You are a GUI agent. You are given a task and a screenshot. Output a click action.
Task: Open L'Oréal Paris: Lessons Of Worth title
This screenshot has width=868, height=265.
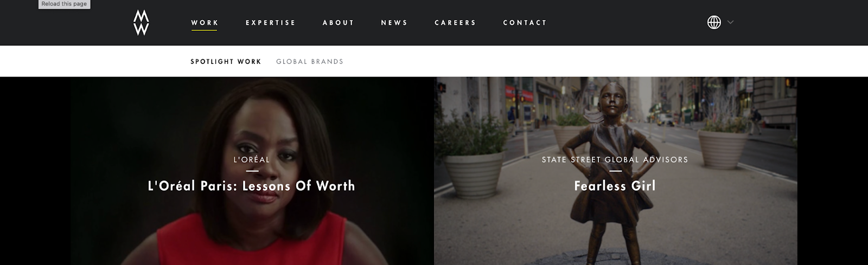pos(252,186)
